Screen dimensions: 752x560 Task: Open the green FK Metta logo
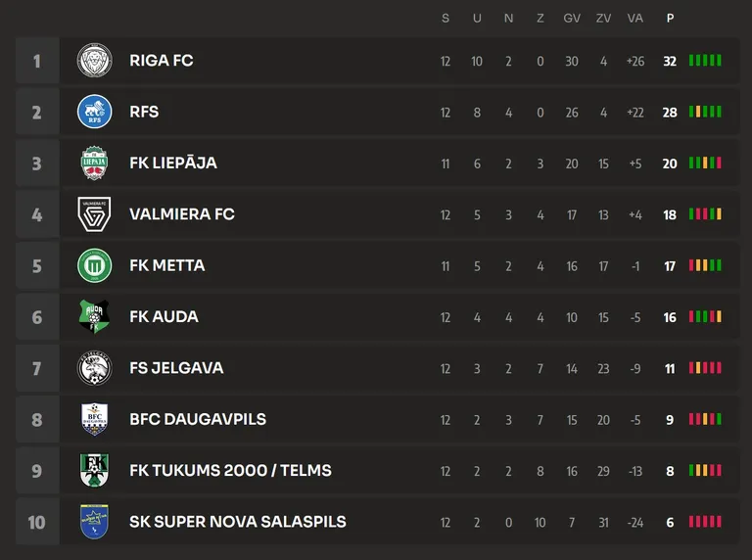click(94, 265)
